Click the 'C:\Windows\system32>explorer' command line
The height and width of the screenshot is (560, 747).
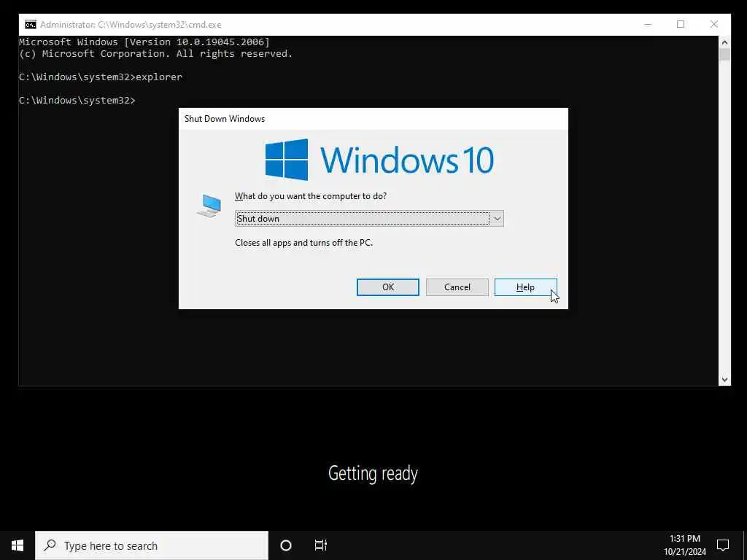101,77
